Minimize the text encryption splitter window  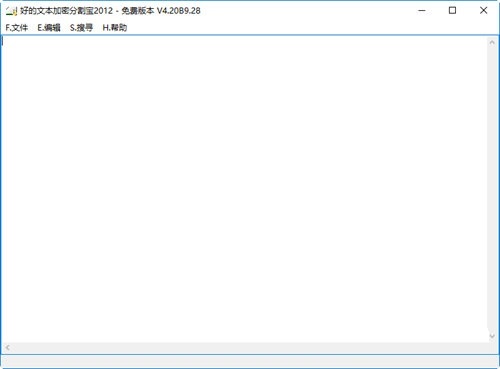(422, 11)
